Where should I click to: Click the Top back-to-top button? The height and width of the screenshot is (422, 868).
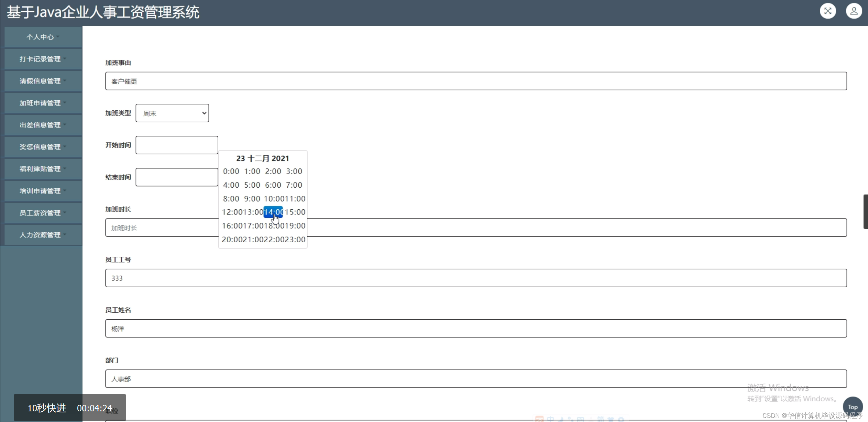(x=853, y=407)
